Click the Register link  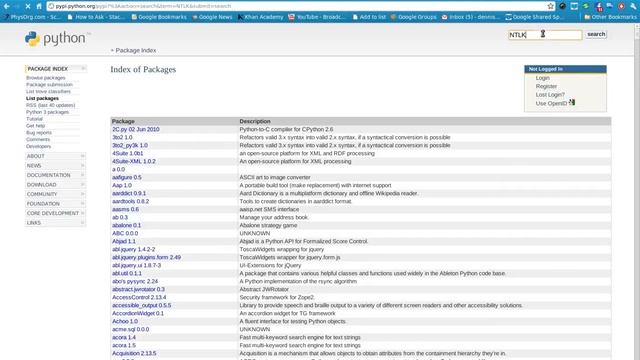coord(546,86)
